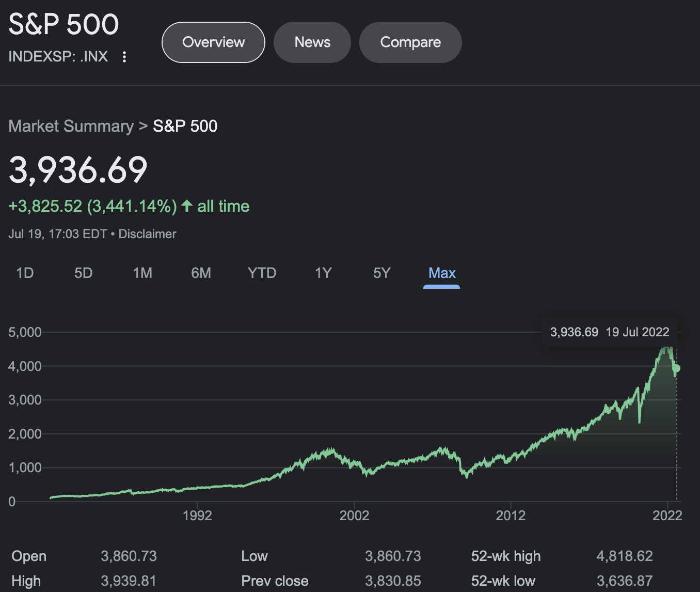
Task: Click the Jul 19, 17:03 EDT timestamp
Action: point(58,234)
